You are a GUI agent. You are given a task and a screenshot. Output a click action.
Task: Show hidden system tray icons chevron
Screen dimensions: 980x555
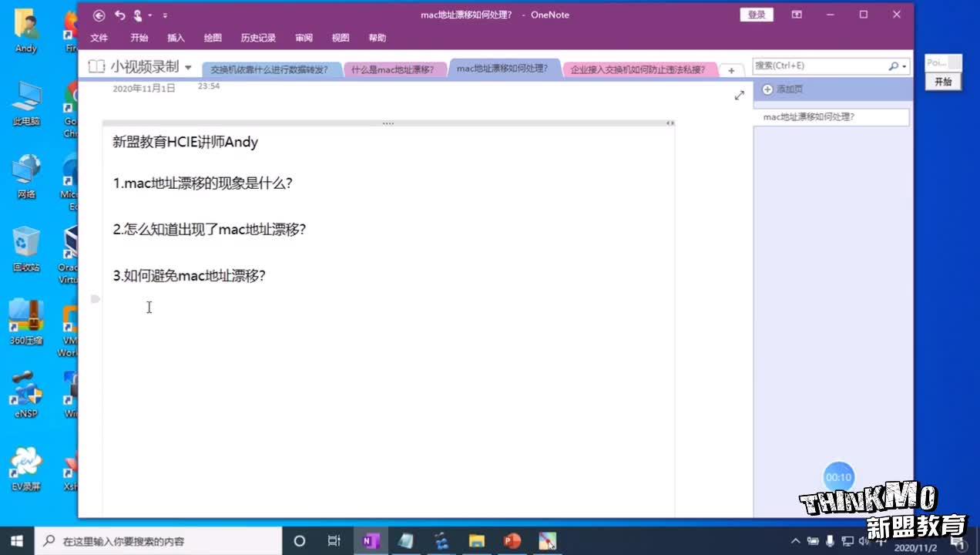795,541
